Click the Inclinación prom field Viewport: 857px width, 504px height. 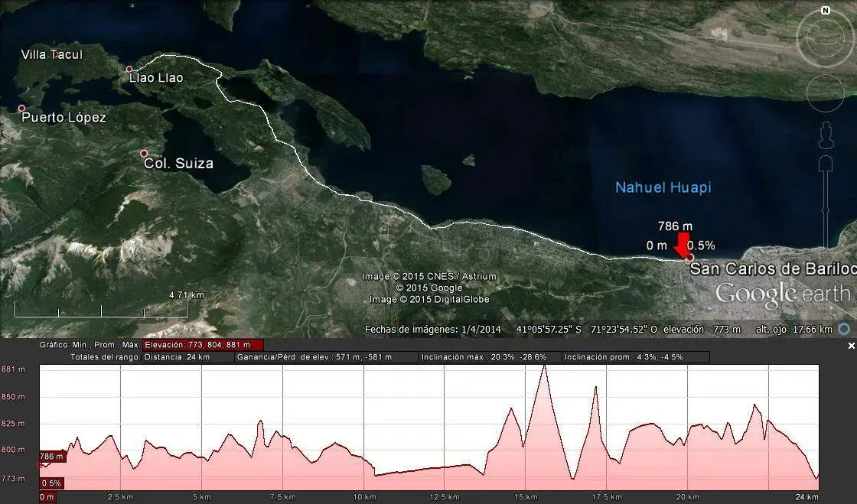click(x=635, y=357)
